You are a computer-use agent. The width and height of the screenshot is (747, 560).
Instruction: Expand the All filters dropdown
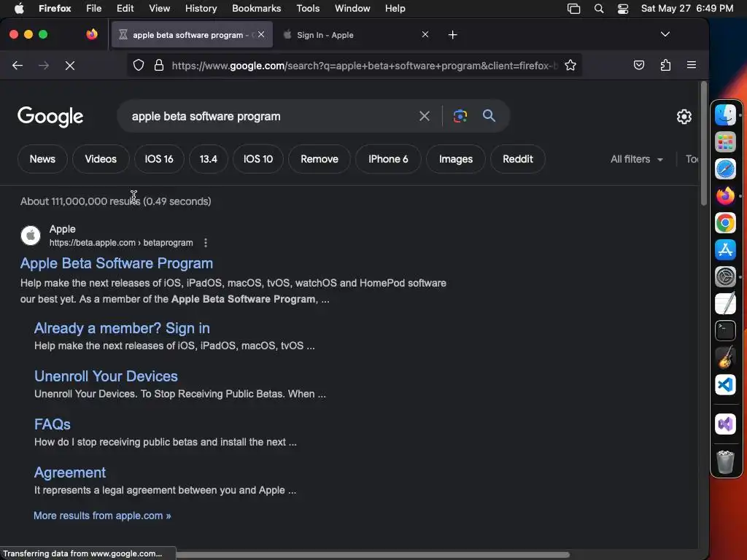click(x=636, y=159)
